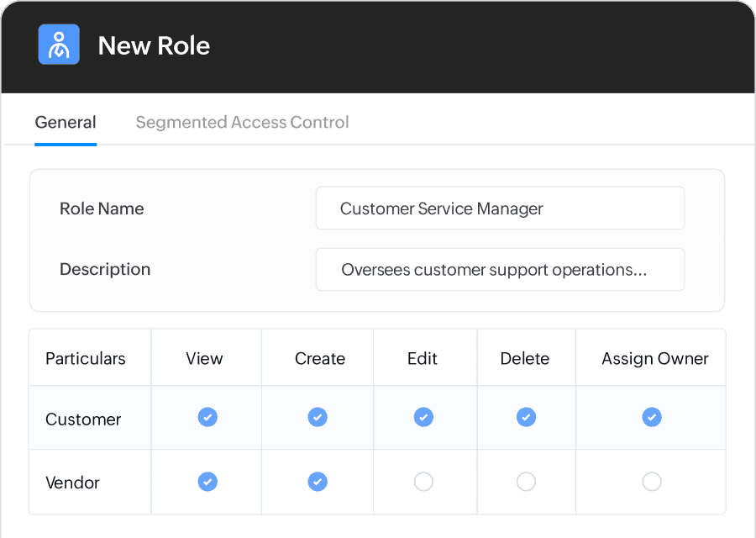Image resolution: width=756 pixels, height=538 pixels.
Task: Click the Create column header
Action: pyautogui.click(x=320, y=358)
